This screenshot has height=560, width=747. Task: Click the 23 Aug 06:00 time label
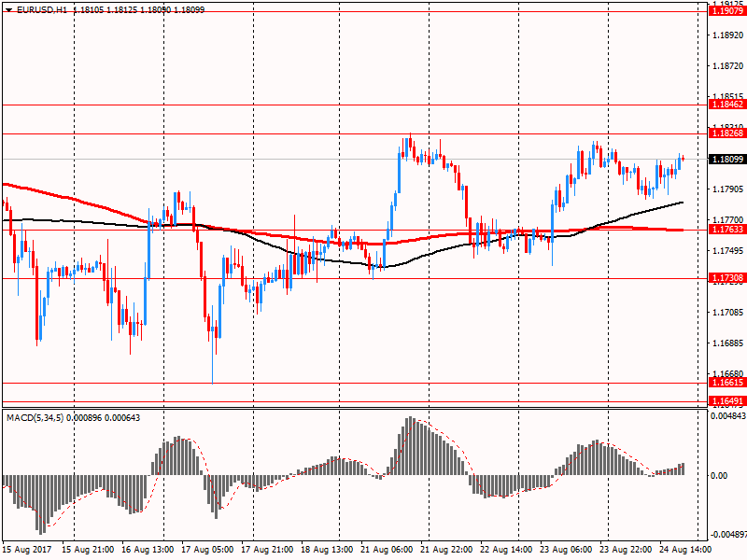point(566,550)
